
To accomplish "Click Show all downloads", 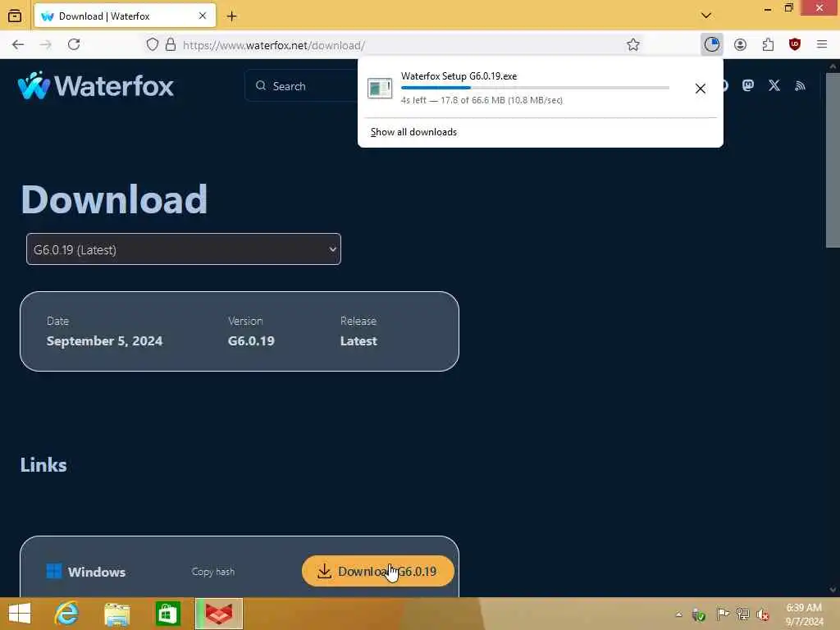I will tap(413, 132).
